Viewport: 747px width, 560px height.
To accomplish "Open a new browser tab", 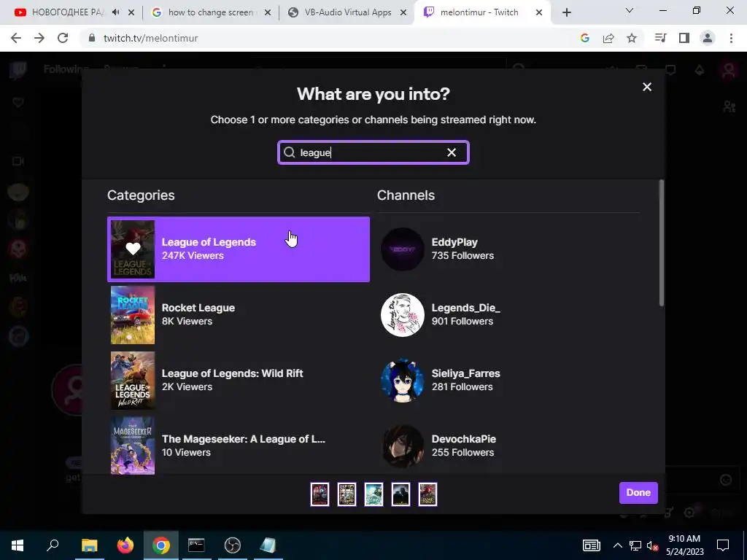I will 566,12.
